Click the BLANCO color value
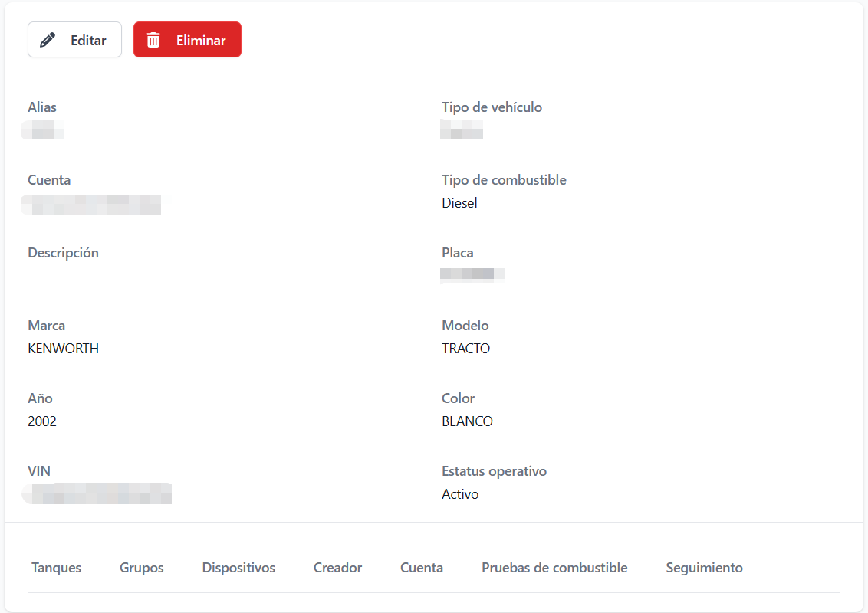The image size is (868, 613). 467,421
